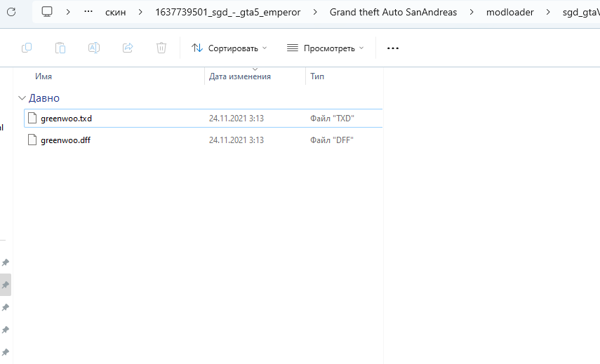Click the Share toolbar icon
The width and height of the screenshot is (600, 364).
128,48
